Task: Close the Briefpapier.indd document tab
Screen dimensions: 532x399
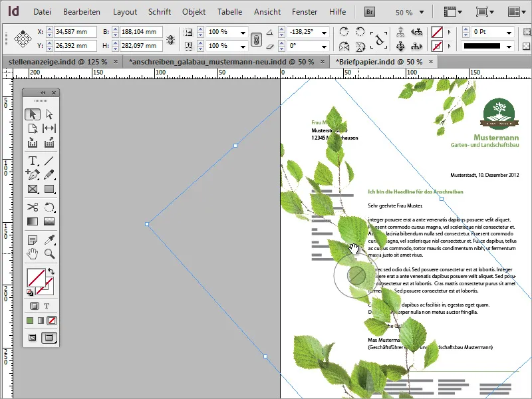Action: pyautogui.click(x=431, y=61)
